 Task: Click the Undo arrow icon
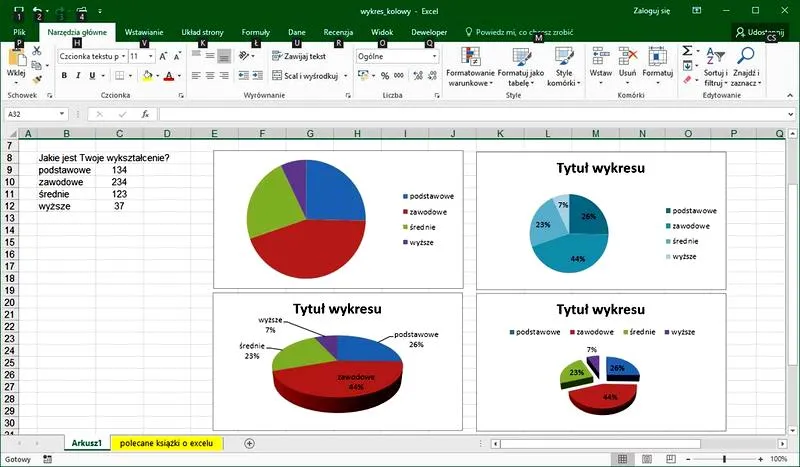point(37,10)
